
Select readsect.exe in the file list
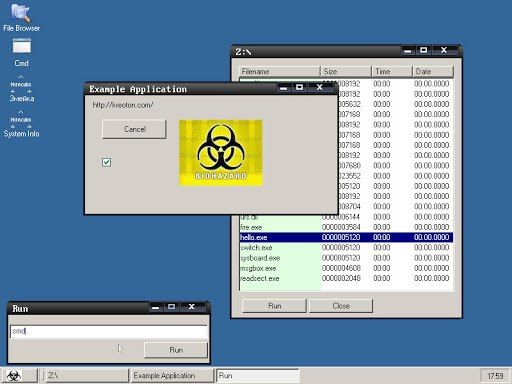pyautogui.click(x=346, y=278)
